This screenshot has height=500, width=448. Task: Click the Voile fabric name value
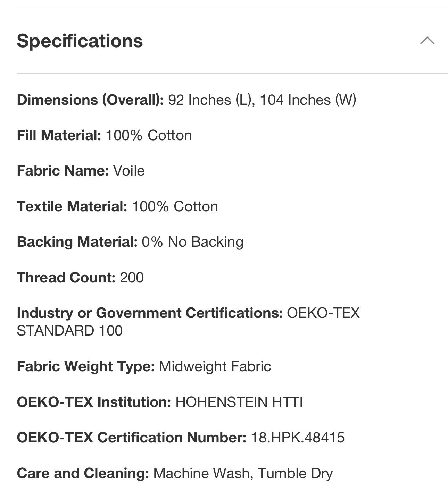[x=129, y=171]
